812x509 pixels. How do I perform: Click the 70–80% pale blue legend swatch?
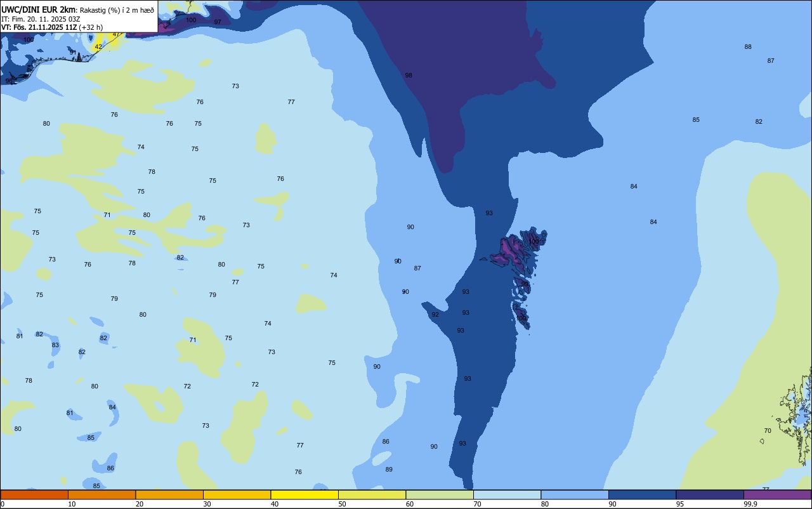(x=507, y=494)
